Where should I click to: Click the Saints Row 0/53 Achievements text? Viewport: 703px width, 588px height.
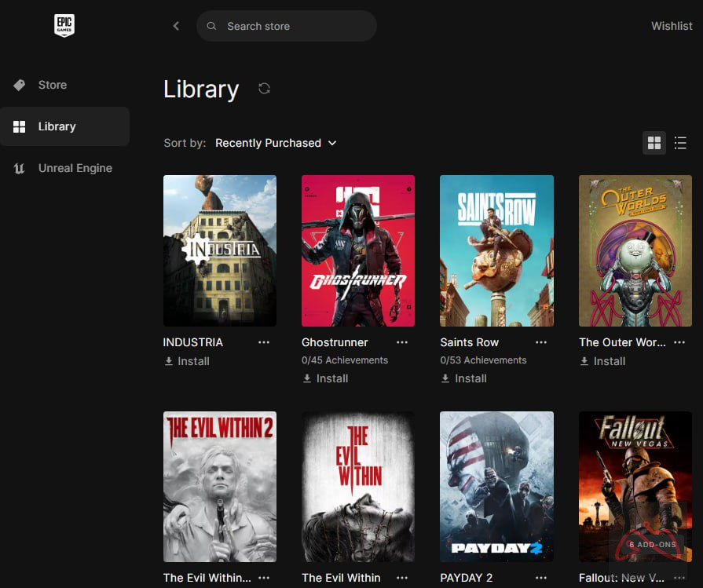(x=483, y=360)
